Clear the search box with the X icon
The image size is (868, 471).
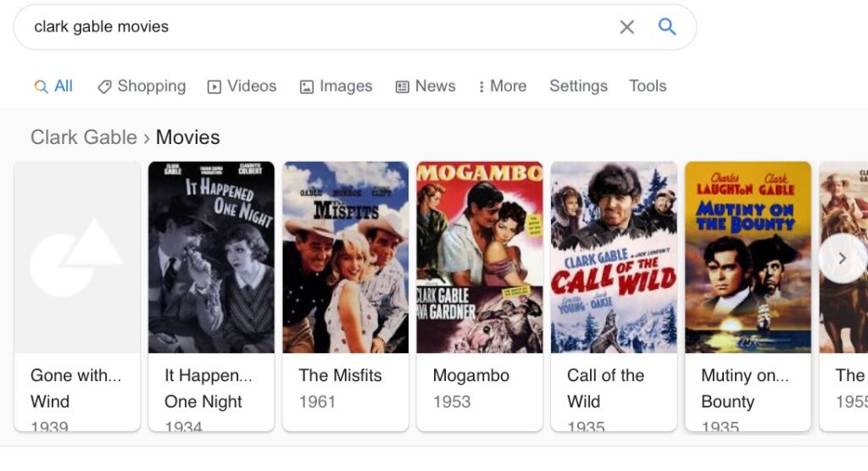[x=626, y=27]
